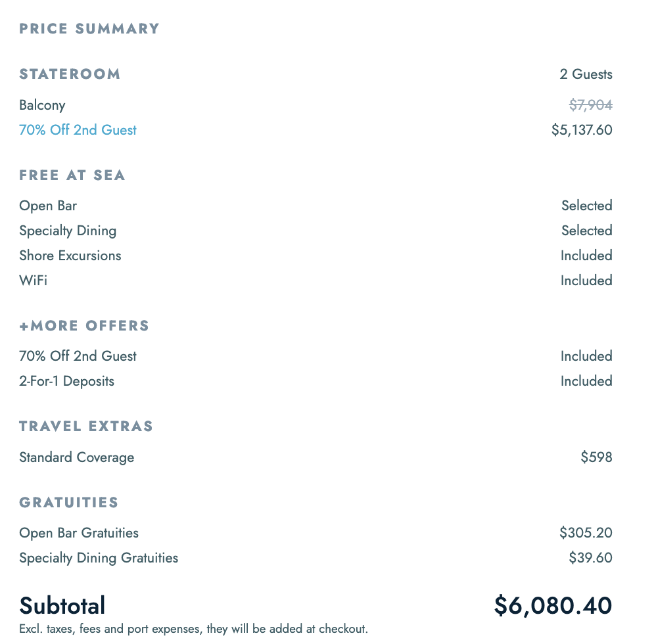Click the Free At Sea section heading
656x644 pixels.
(x=72, y=175)
